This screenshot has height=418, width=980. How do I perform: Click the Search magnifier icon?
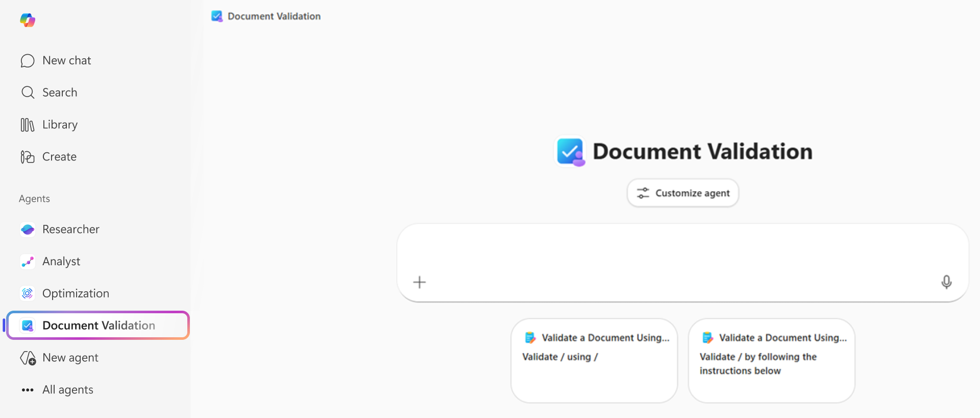pyautogui.click(x=28, y=92)
